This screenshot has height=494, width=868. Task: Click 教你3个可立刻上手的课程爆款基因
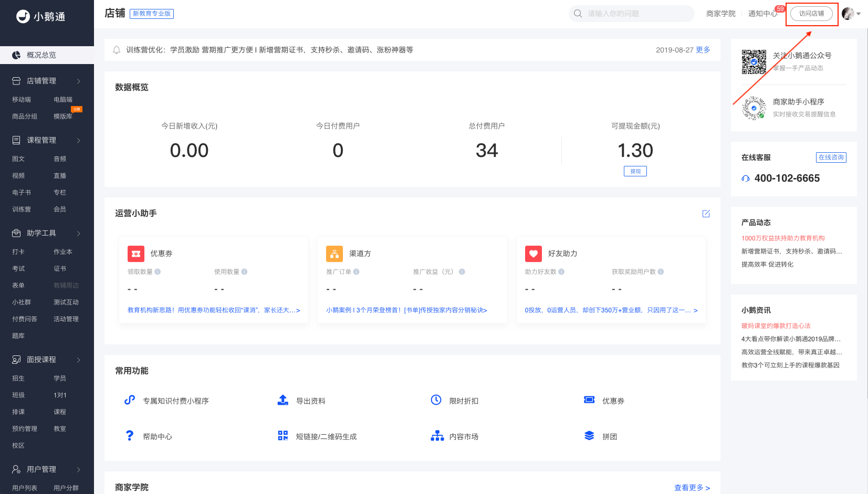(x=790, y=365)
